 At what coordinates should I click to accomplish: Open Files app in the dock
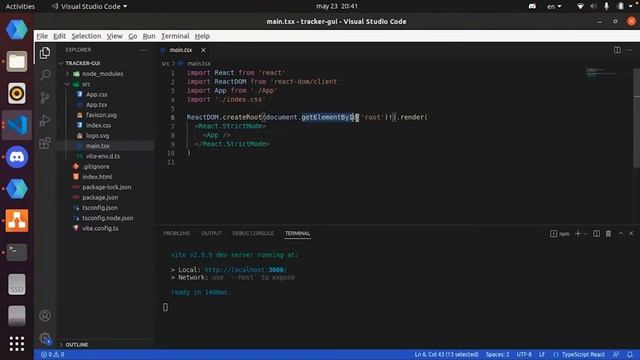coord(17,62)
